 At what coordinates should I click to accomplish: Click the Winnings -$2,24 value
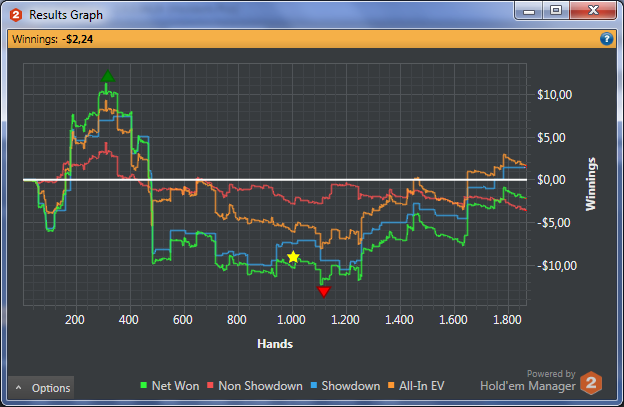tap(78, 39)
